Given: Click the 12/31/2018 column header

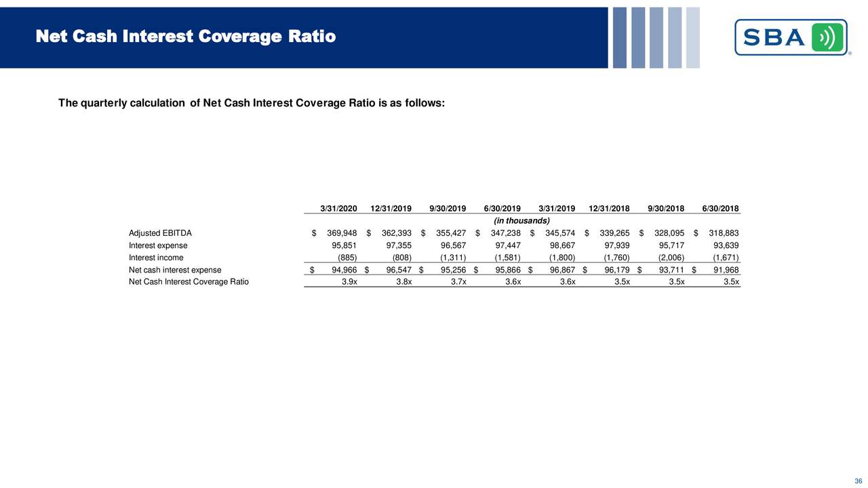Looking at the screenshot, I should [610, 208].
